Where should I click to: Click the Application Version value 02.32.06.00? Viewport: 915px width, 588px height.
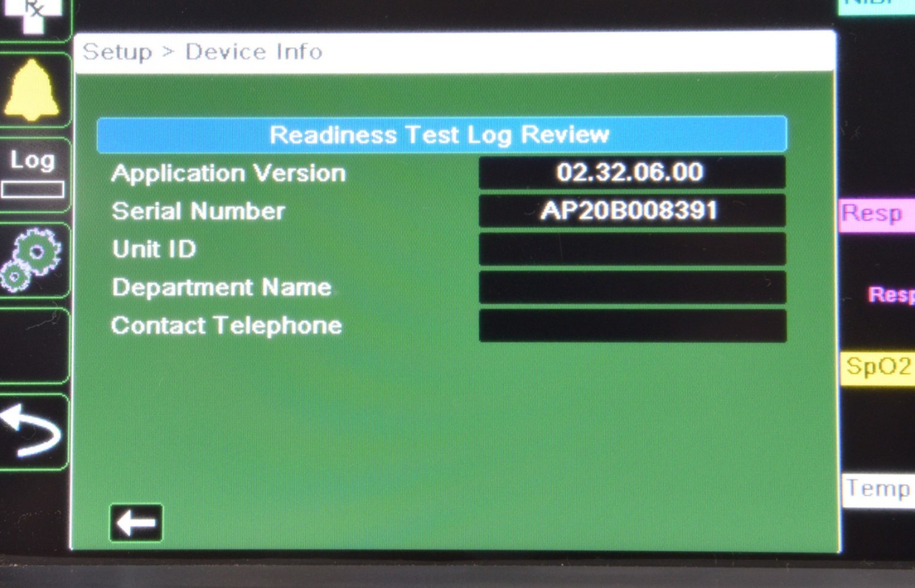click(631, 173)
